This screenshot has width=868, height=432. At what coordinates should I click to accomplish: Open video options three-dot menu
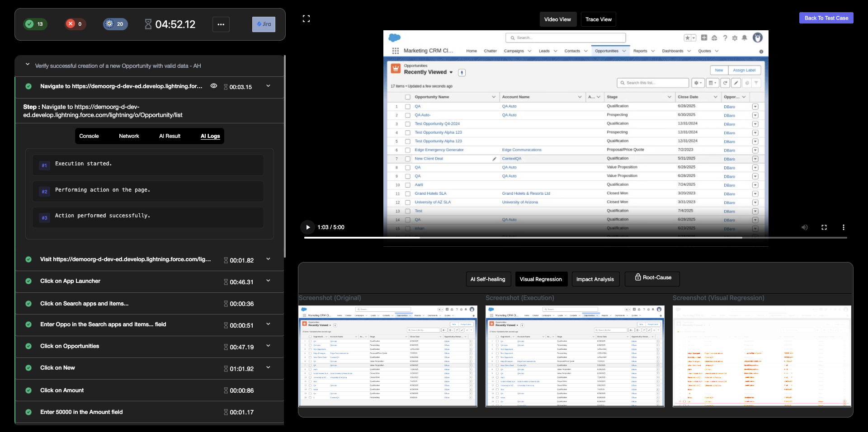click(843, 227)
